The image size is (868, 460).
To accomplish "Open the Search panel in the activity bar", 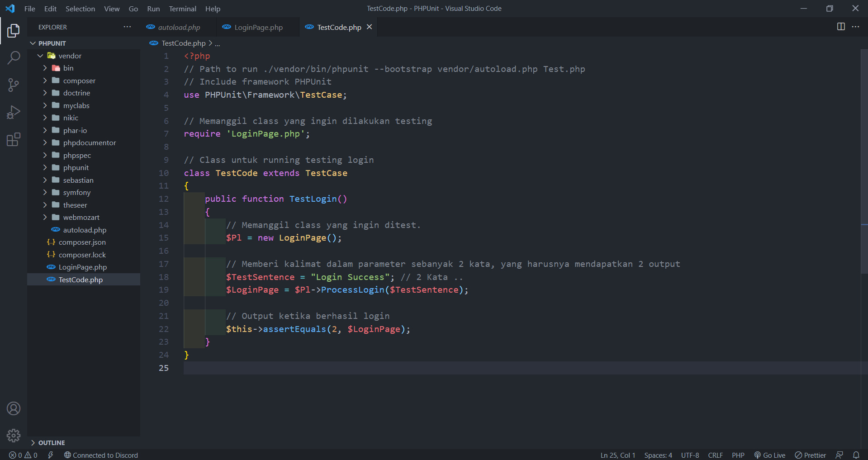I will (14, 58).
